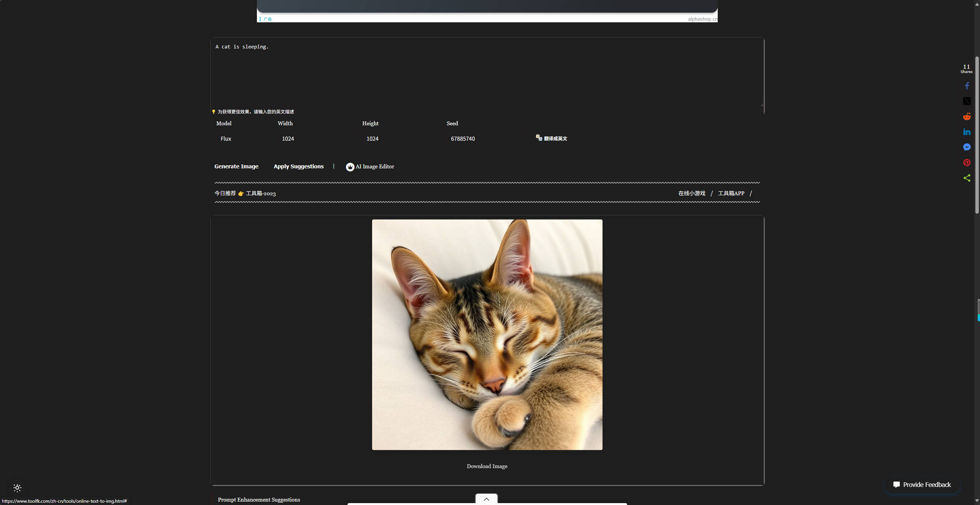Open 在线小游戏 link

point(692,193)
